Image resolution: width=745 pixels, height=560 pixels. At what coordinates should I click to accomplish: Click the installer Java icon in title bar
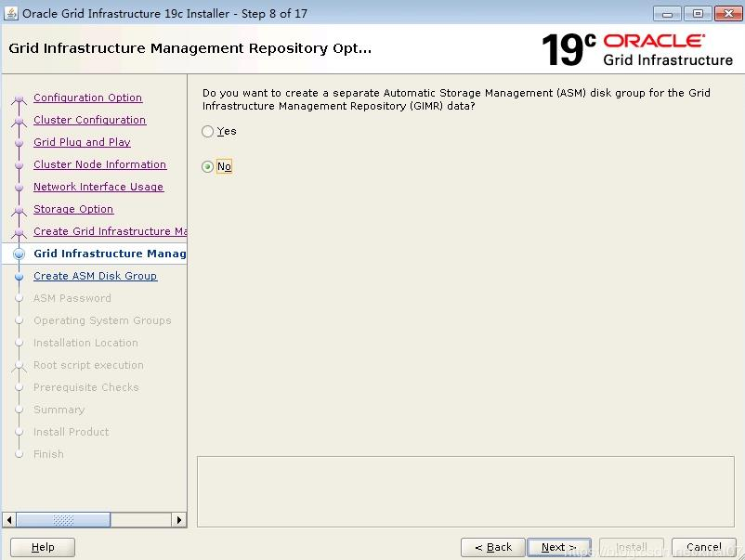[x=11, y=13]
